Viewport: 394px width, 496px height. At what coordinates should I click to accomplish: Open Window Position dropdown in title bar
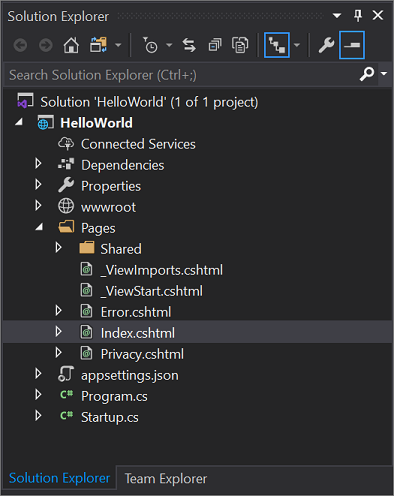[x=337, y=16]
